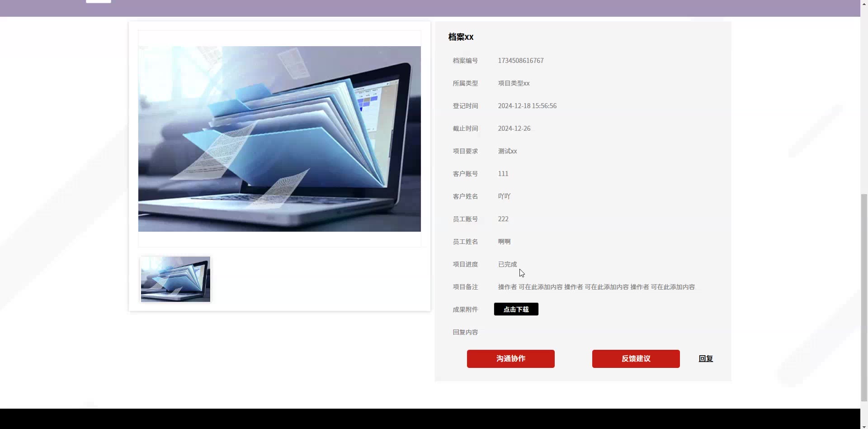Screen dimensions: 868x429
Task: Click the 项目类型xx value
Action: (514, 83)
